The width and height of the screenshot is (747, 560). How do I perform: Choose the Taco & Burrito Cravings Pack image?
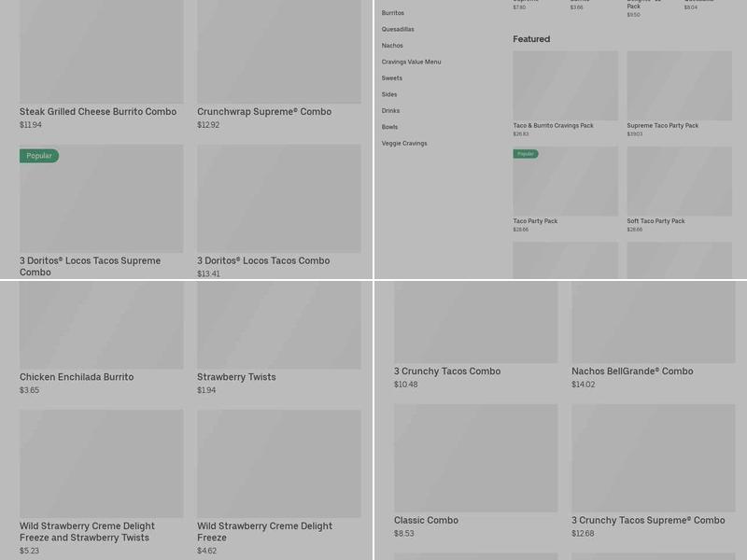tap(565, 85)
